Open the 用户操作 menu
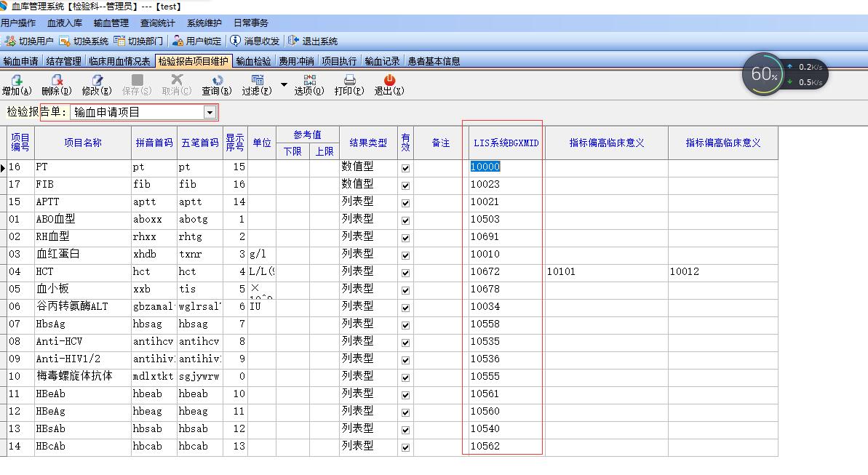 (x=18, y=23)
